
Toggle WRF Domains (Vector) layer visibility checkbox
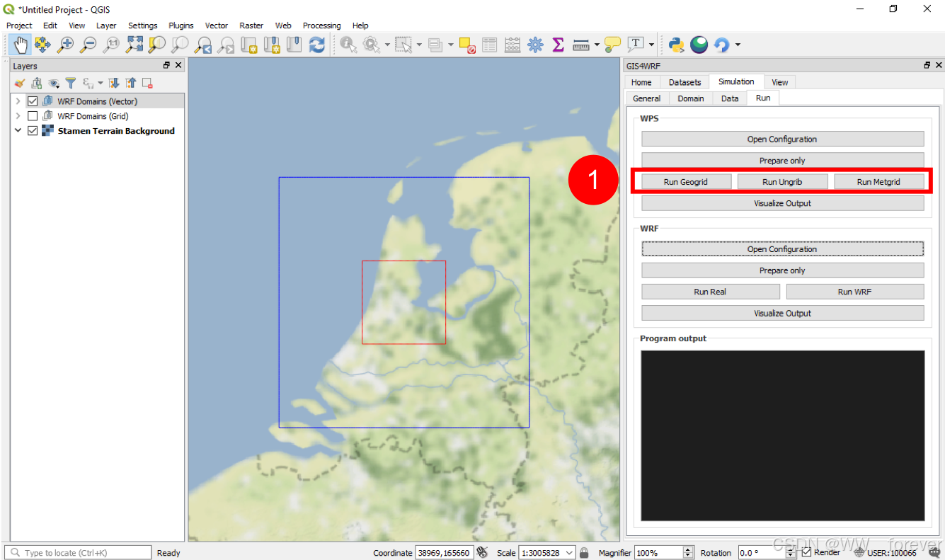coord(33,101)
